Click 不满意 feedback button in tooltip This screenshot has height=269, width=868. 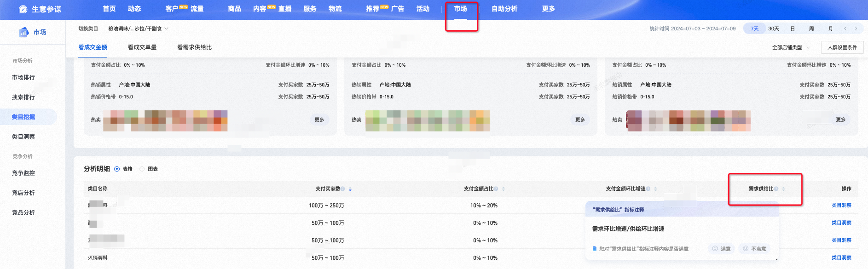point(754,249)
